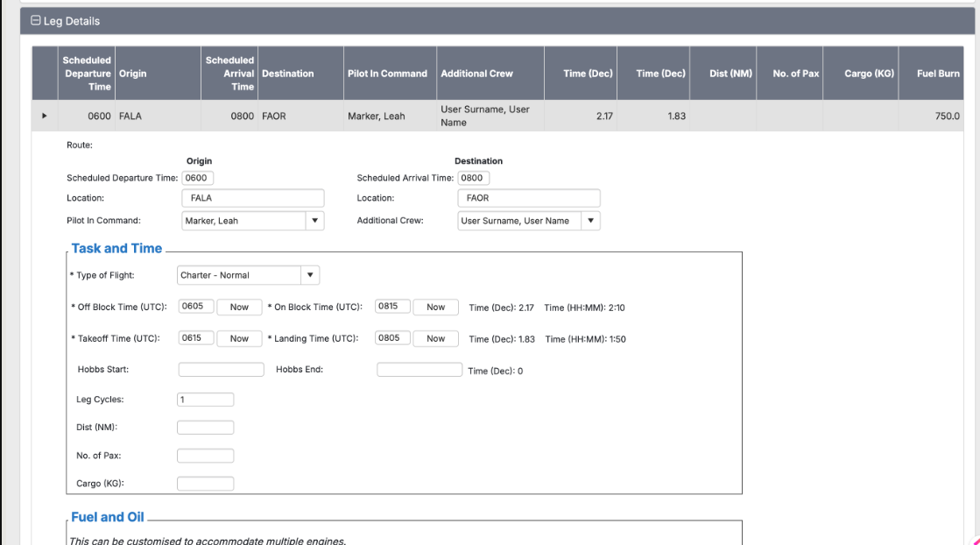Image resolution: width=980 pixels, height=545 pixels.
Task: Focus the Origin Location field
Action: (253, 198)
